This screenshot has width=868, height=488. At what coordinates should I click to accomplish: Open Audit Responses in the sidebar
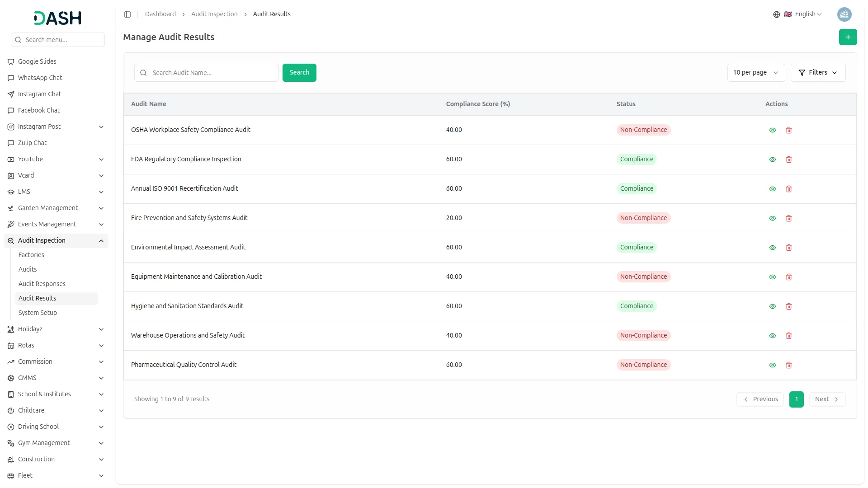(42, 284)
